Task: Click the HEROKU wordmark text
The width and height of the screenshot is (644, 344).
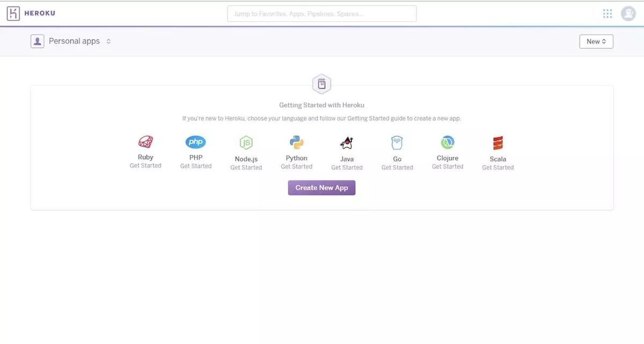Action: click(x=40, y=13)
